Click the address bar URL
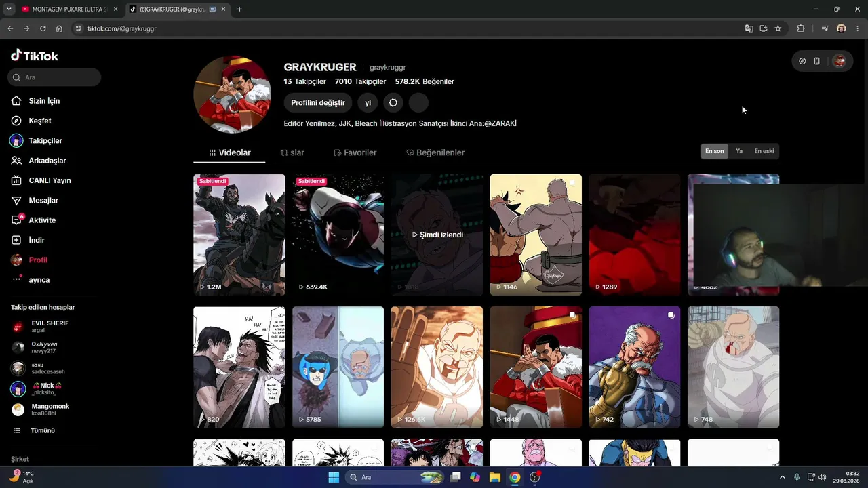This screenshot has width=868, height=488. 122,28
